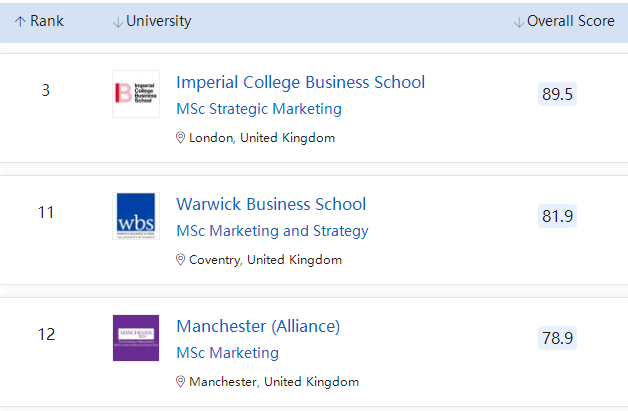Viewport: 628px width, 411px height.
Task: Click the down arrow next to University
Action: [x=118, y=22]
